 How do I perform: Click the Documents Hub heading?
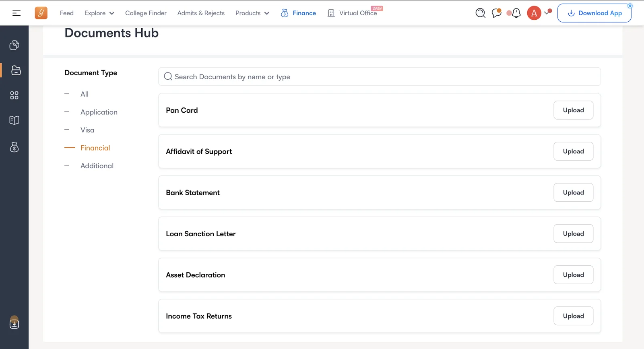[x=111, y=33]
